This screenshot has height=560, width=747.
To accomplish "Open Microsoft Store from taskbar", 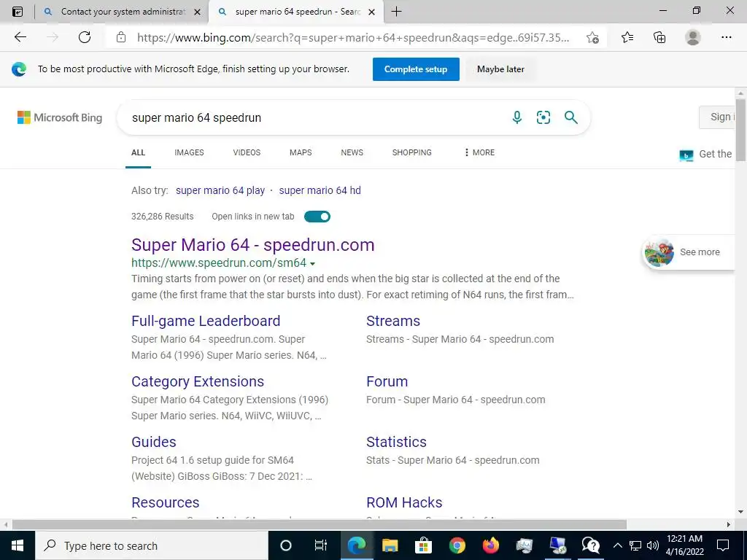I will (x=423, y=545).
